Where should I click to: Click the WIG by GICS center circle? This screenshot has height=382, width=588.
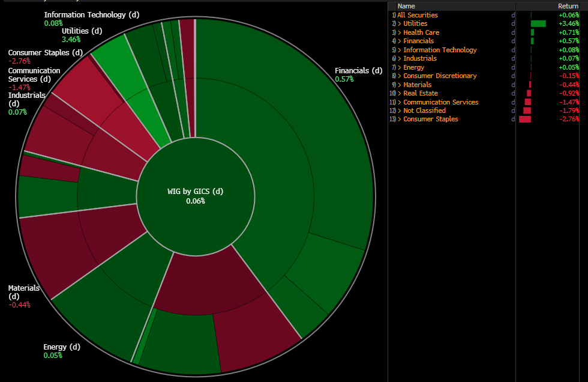[x=195, y=196]
